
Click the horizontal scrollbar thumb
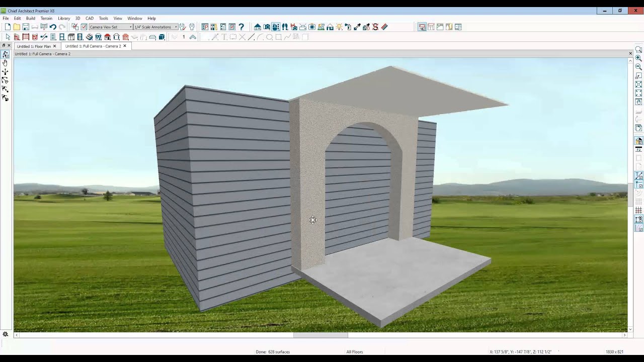[x=320, y=335]
